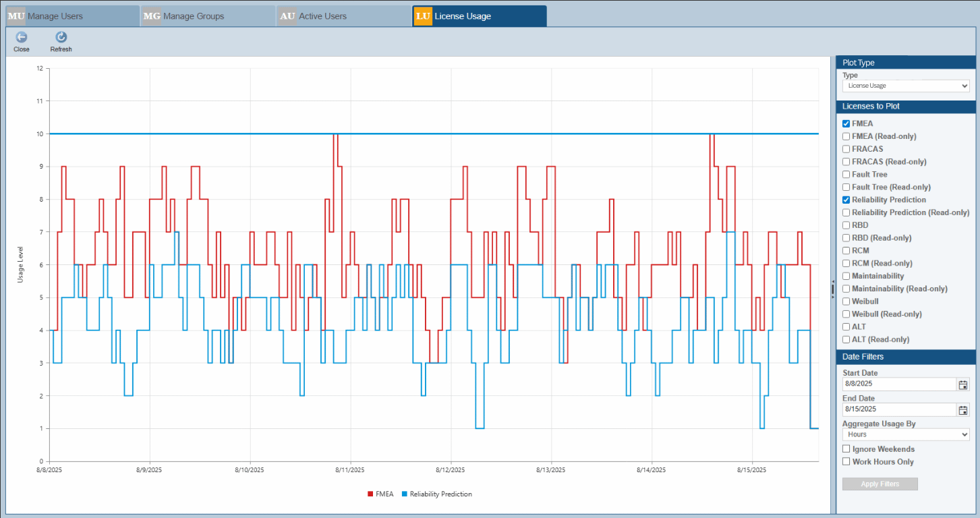Screen dimensions: 980x518
Task: Check the Work Hours Only option
Action: click(x=846, y=462)
